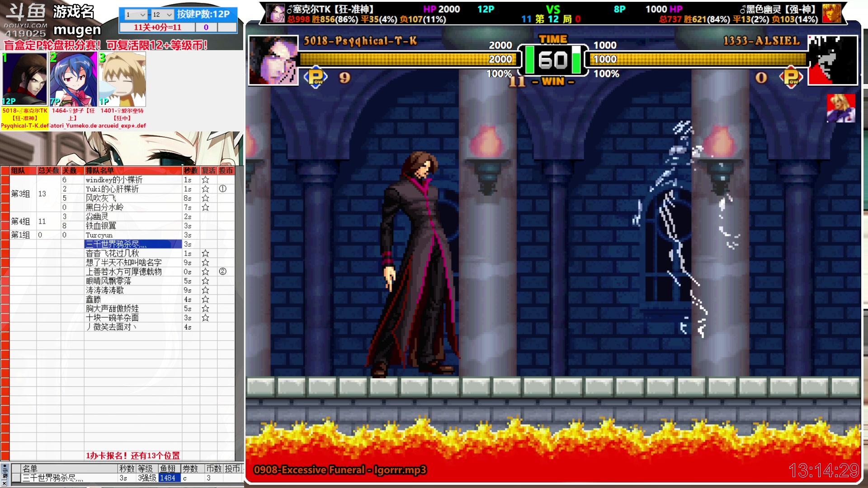Click the row selector beside 三千世界鸦杀尽 bottom row

click(16, 478)
